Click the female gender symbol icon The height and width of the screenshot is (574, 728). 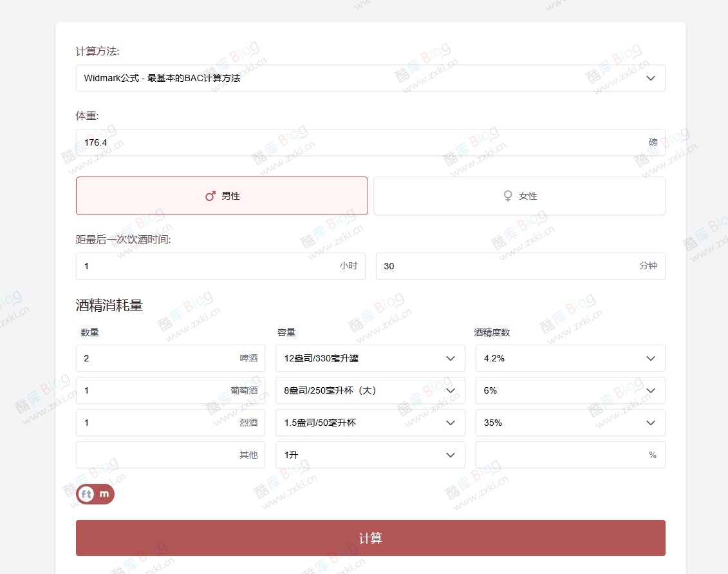(x=508, y=195)
